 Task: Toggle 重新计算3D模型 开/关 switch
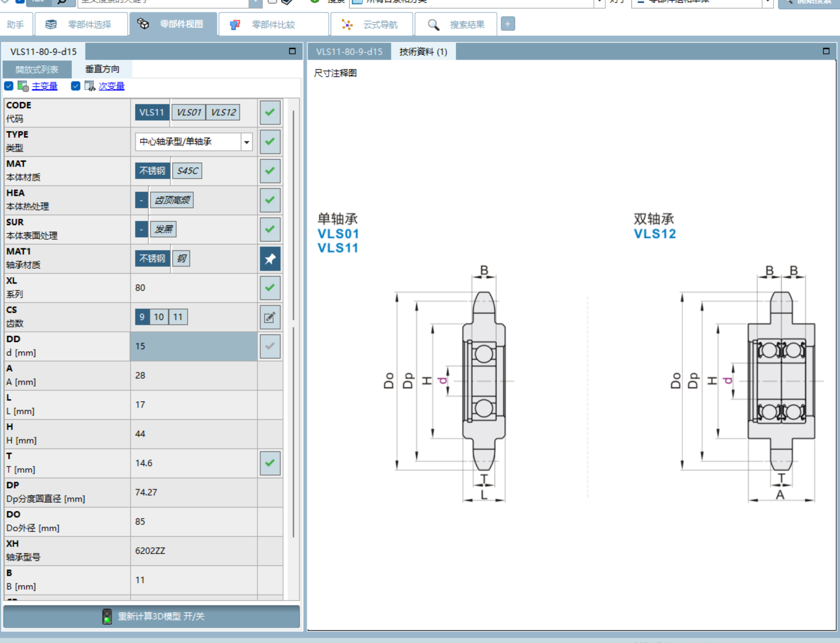(x=152, y=616)
